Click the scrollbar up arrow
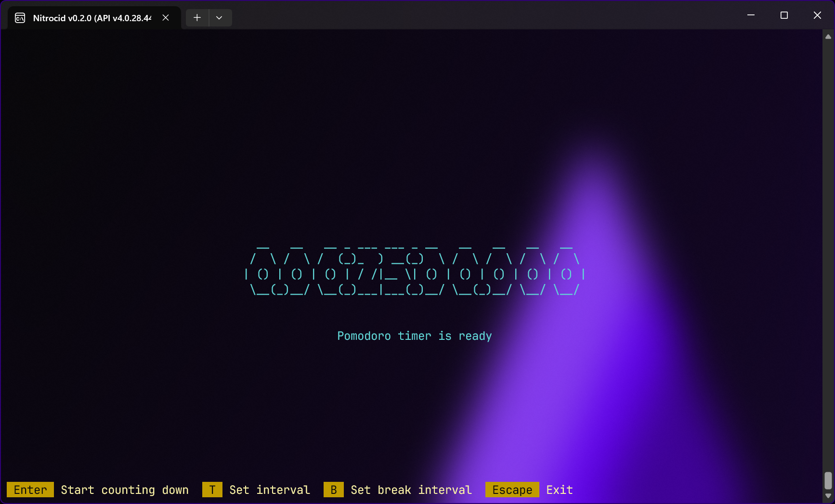835x504 pixels. click(x=828, y=37)
